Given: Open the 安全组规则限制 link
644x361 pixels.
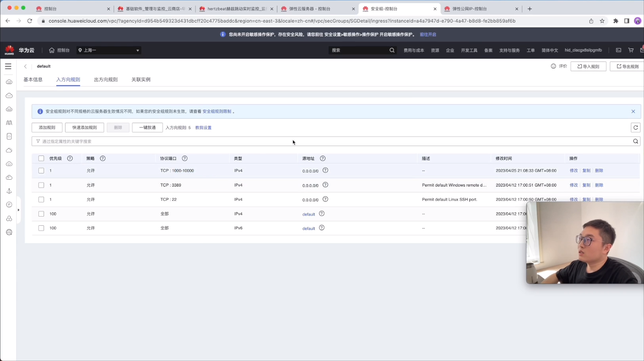Looking at the screenshot, I should tap(217, 111).
